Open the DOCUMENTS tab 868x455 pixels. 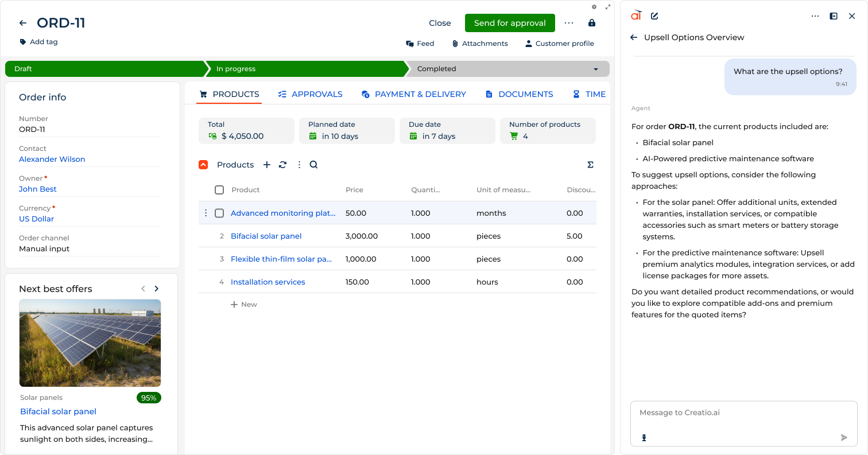[519, 94]
